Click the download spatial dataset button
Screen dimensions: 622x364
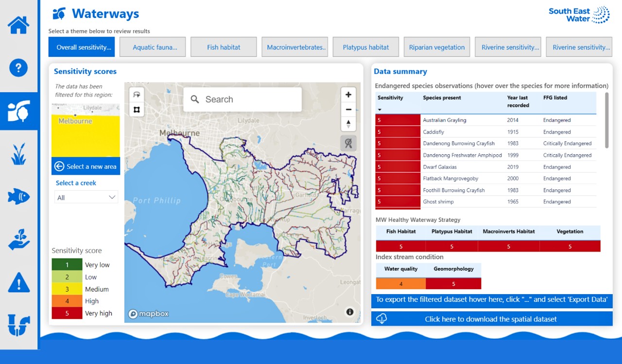click(492, 319)
